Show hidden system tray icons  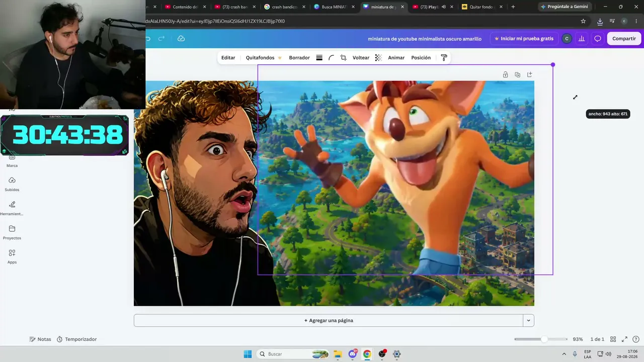[564, 354]
